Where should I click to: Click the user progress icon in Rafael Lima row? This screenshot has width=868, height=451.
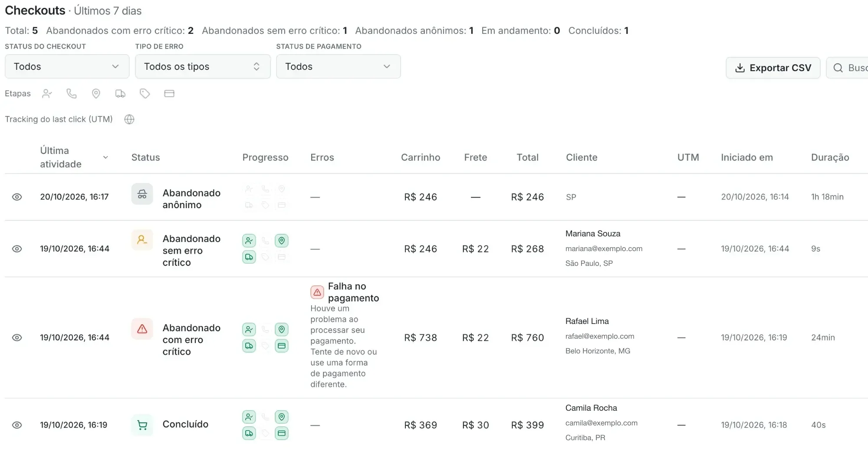tap(249, 330)
